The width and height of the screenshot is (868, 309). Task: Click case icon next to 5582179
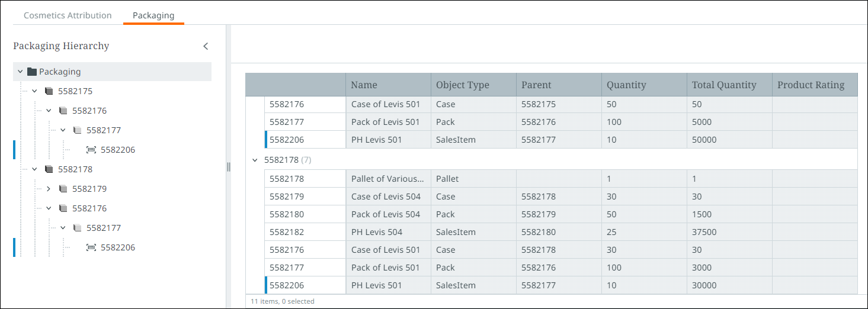coord(63,189)
